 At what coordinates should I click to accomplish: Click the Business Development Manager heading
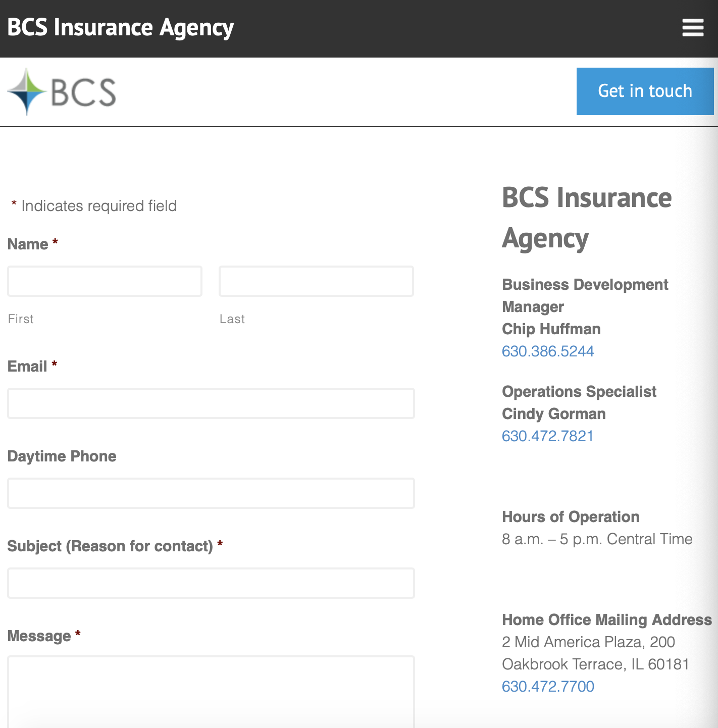[585, 296]
